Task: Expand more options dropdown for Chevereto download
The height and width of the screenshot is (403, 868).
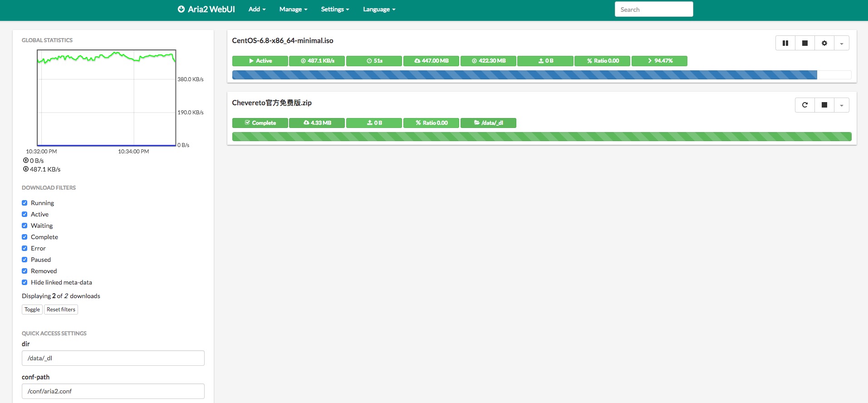Action: [x=841, y=105]
